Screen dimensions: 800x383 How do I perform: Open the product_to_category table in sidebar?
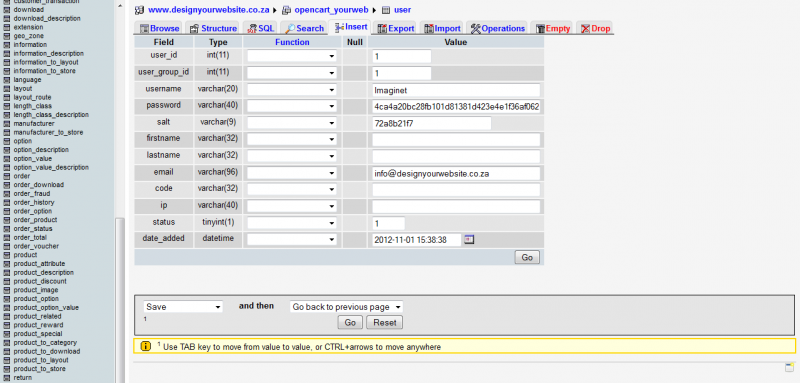pyautogui.click(x=45, y=343)
